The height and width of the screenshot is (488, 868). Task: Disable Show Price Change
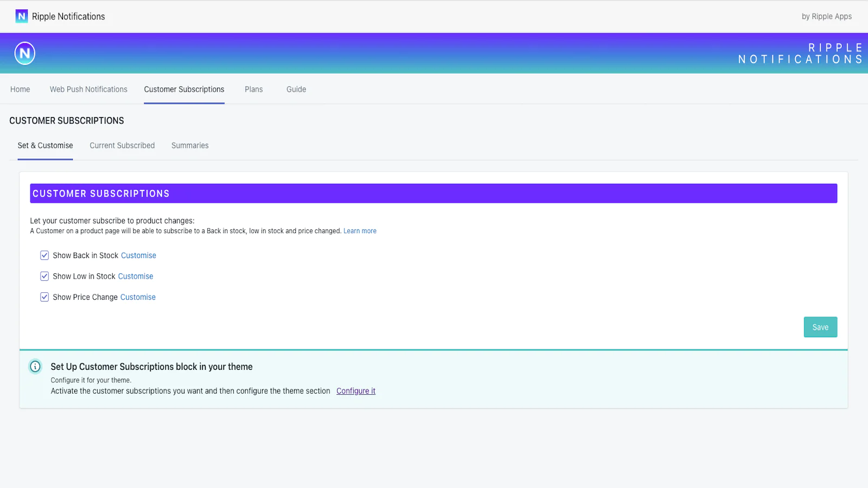[x=44, y=297]
